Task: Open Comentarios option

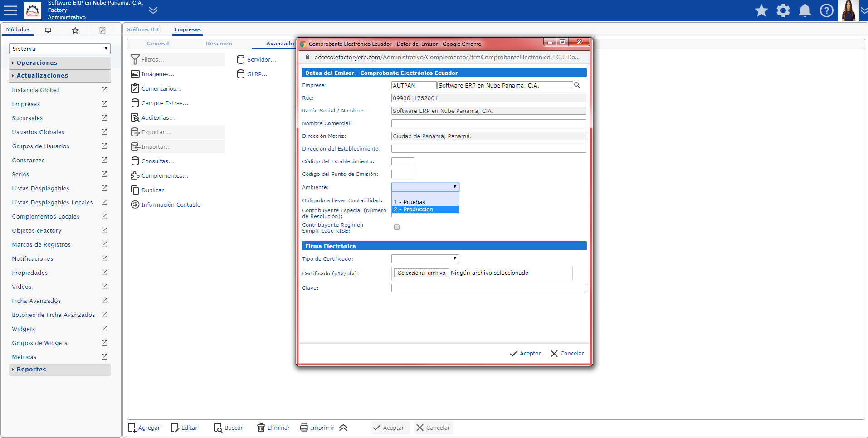Action: [156, 88]
